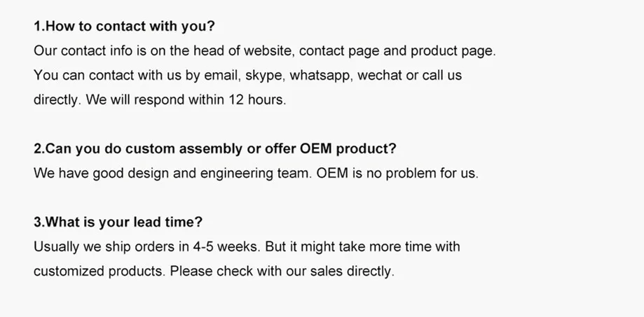Click the words 'OEM product?' in question two
Image resolution: width=644 pixels, height=317 pixels.
[348, 148]
